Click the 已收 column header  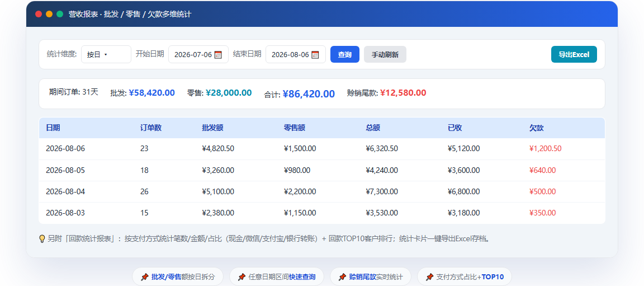(x=455, y=128)
